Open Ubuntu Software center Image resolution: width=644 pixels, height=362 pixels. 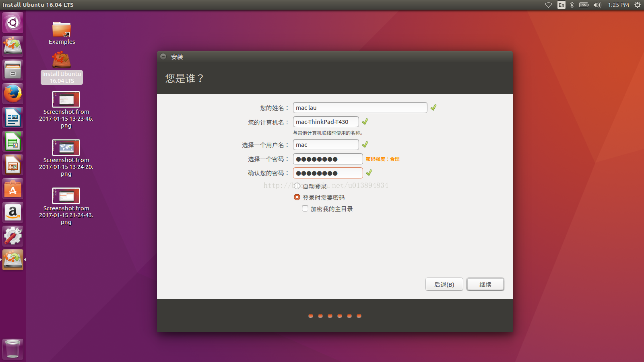13,189
